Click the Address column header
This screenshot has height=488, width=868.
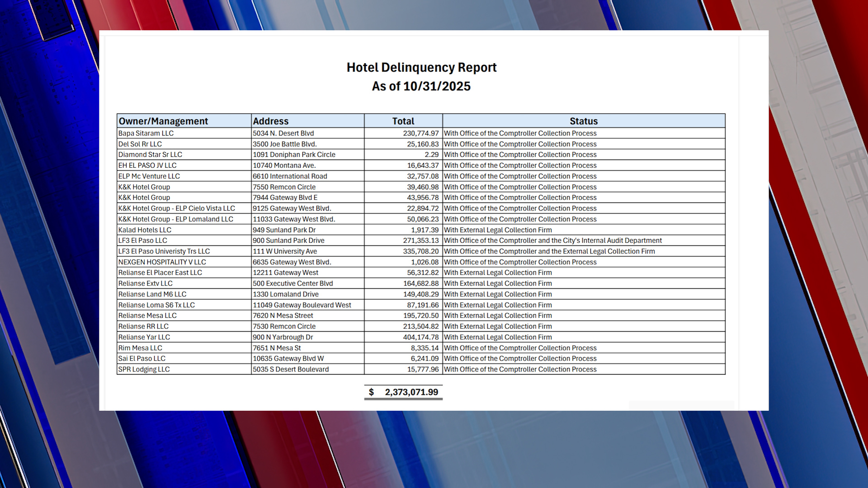point(270,121)
